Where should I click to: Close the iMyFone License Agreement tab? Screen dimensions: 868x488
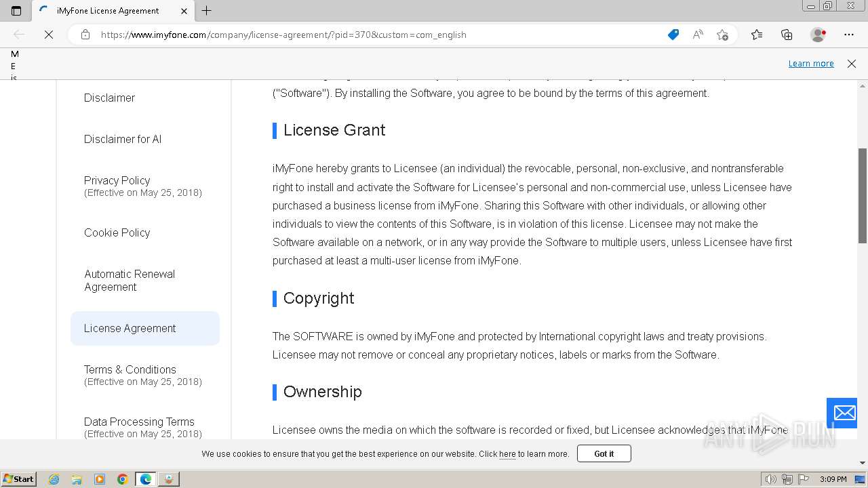click(x=184, y=11)
